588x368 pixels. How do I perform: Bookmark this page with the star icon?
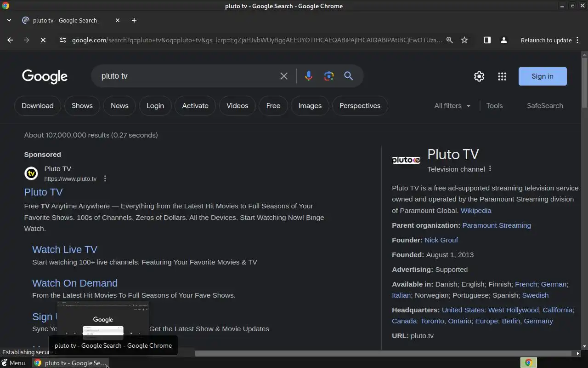click(x=464, y=40)
